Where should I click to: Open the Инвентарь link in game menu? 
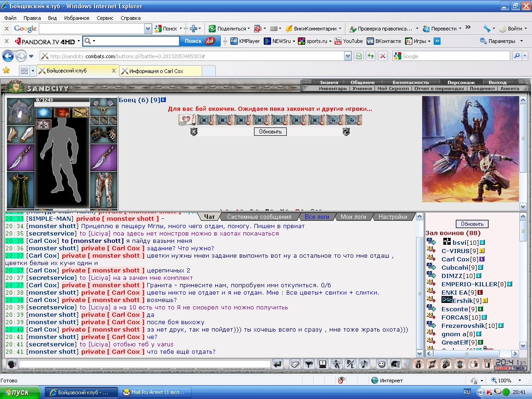(x=332, y=89)
